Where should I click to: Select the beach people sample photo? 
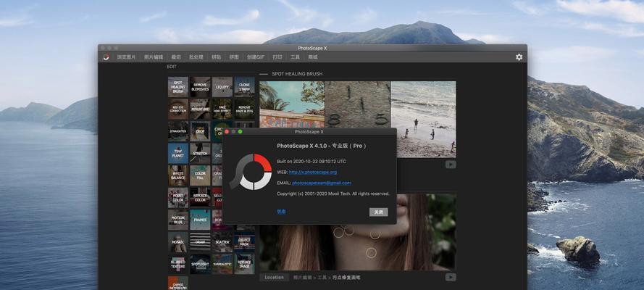point(424,119)
